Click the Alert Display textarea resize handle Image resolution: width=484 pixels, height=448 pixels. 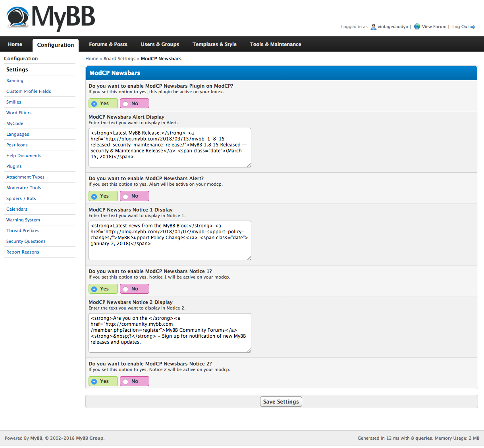[249, 165]
